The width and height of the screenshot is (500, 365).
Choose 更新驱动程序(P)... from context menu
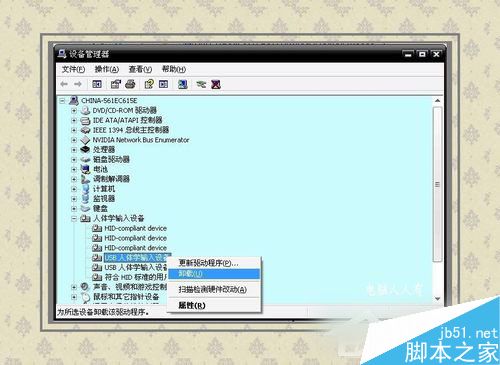click(x=214, y=263)
